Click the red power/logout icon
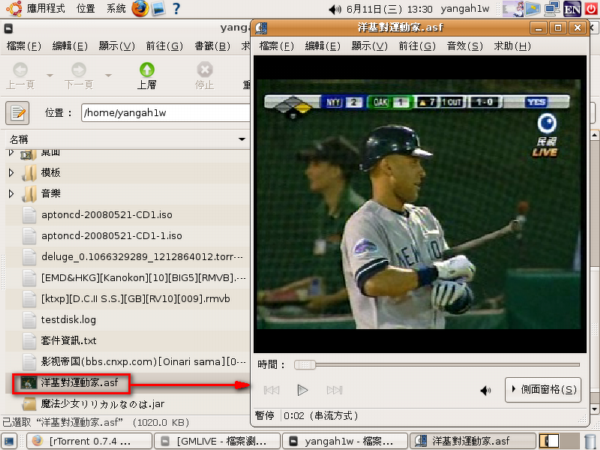The width and height of the screenshot is (600, 450). (x=591, y=9)
